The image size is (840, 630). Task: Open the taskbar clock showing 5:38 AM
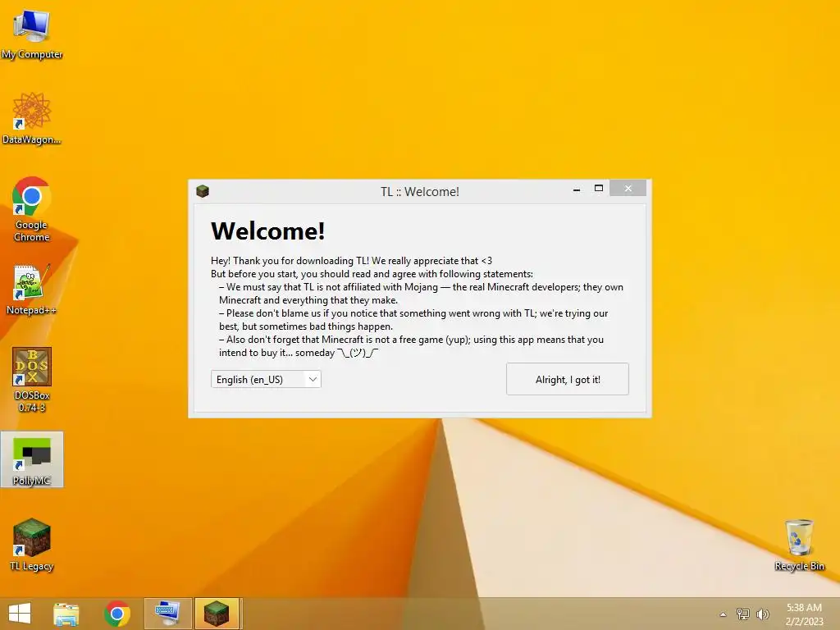click(804, 614)
